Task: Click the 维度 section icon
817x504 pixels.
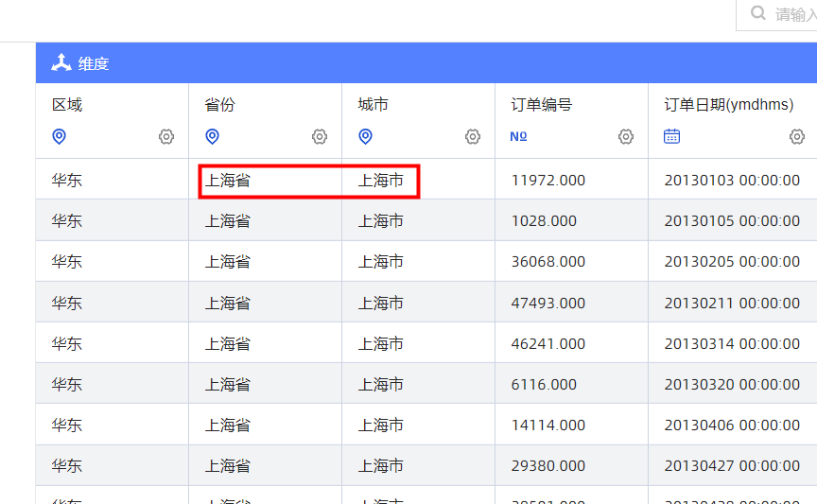Action: [x=61, y=63]
